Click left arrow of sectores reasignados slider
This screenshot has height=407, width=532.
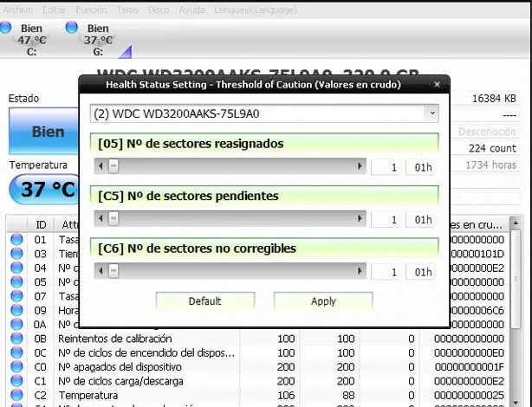tap(101, 166)
